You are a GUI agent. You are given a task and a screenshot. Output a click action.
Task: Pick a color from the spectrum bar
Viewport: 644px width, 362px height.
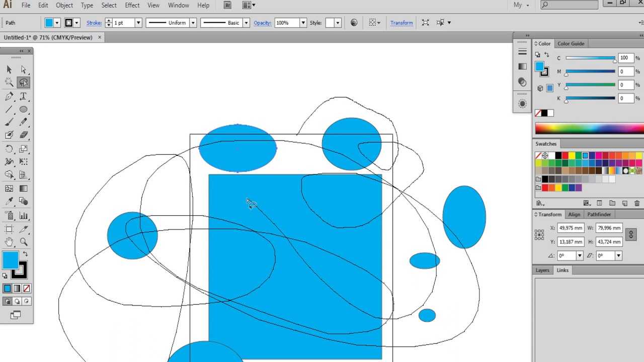(589, 129)
